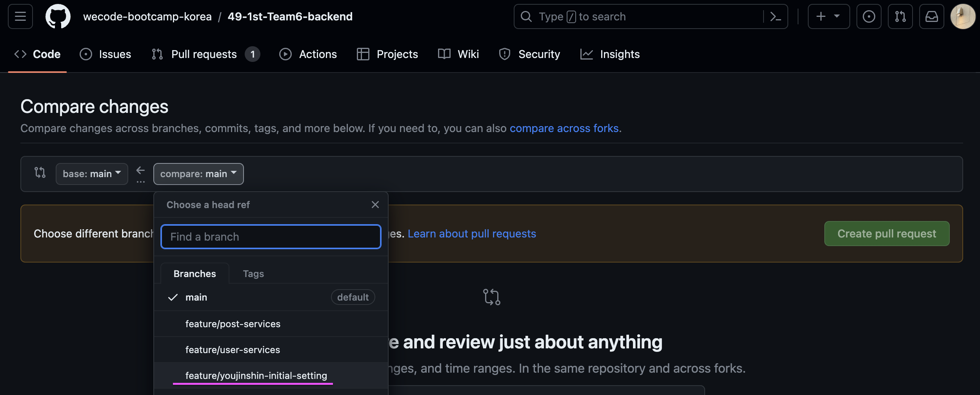Focus the 'Type / to search' bar
Screen dimensions: 980x395
pos(651,16)
